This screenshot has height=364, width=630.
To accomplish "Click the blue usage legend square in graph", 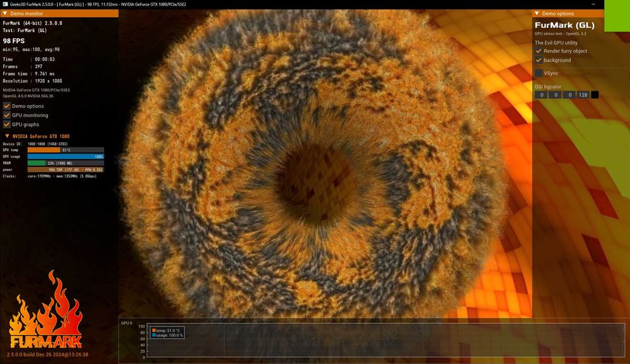I will click(154, 335).
